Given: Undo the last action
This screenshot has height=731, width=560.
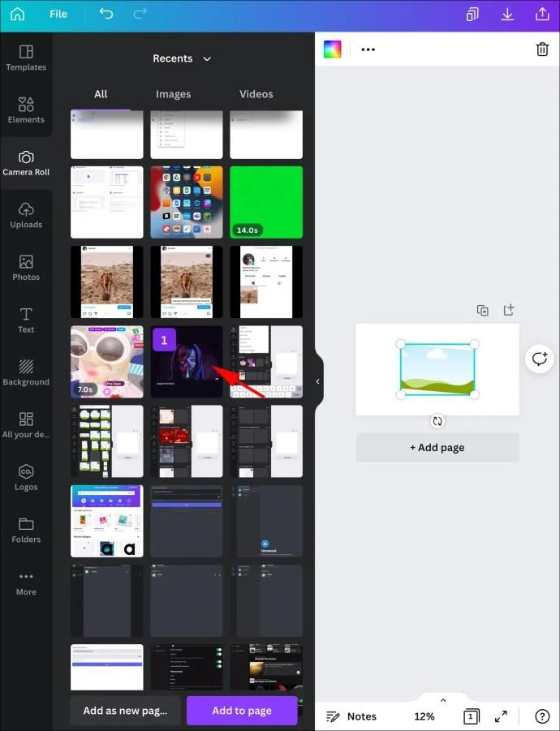Looking at the screenshot, I should pyautogui.click(x=106, y=14).
